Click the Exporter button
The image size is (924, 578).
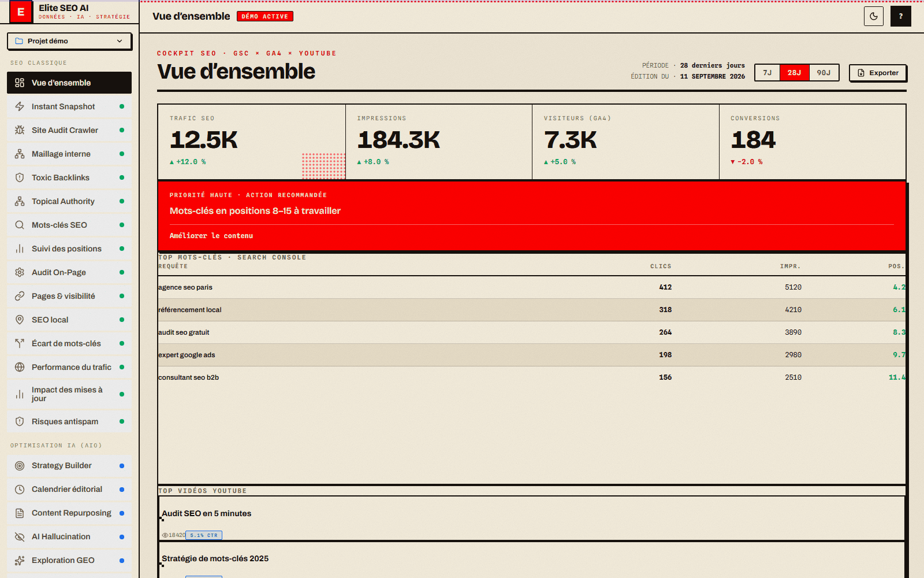(x=878, y=73)
